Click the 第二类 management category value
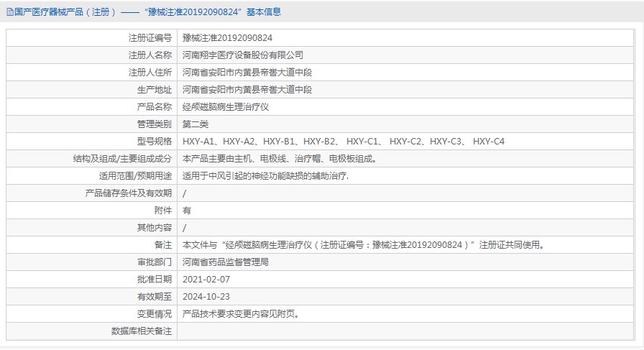The height and width of the screenshot is (350, 644). point(195,124)
